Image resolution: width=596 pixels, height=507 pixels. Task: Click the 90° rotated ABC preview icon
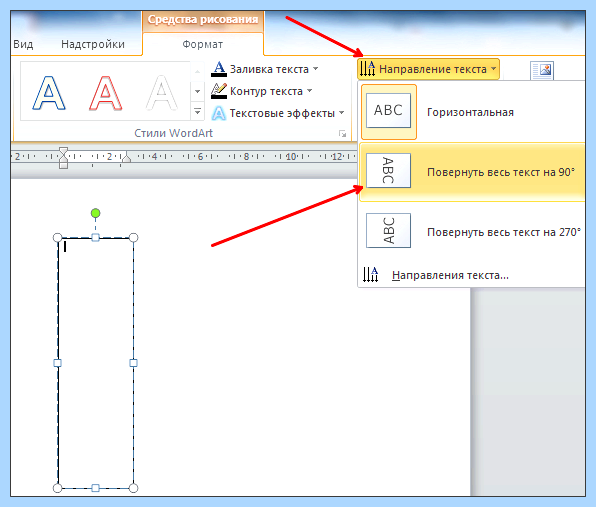[388, 170]
